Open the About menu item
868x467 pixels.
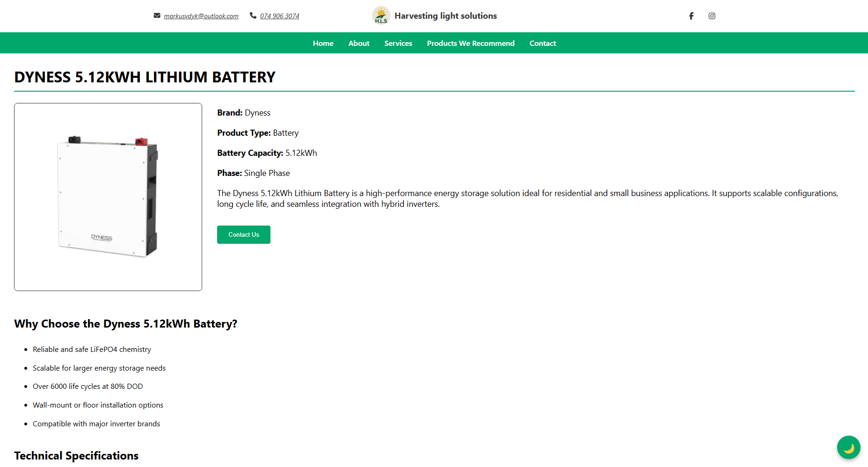(x=359, y=43)
